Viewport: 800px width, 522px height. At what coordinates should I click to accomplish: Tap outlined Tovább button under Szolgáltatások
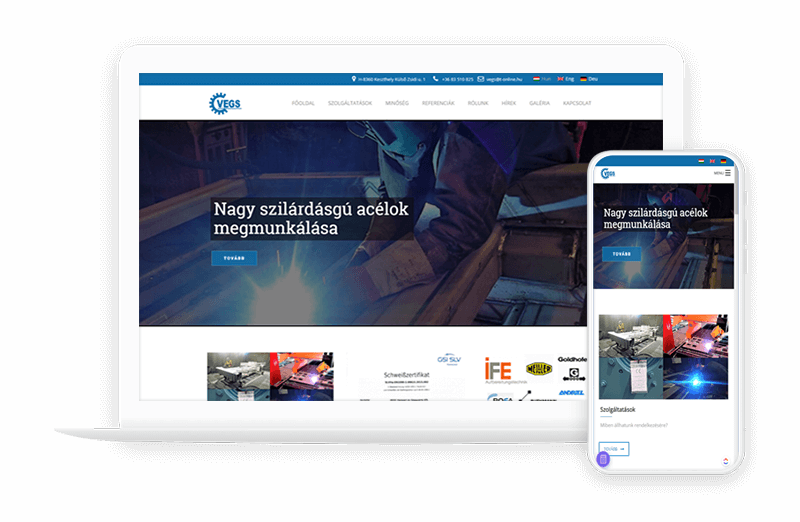pyautogui.click(x=613, y=449)
